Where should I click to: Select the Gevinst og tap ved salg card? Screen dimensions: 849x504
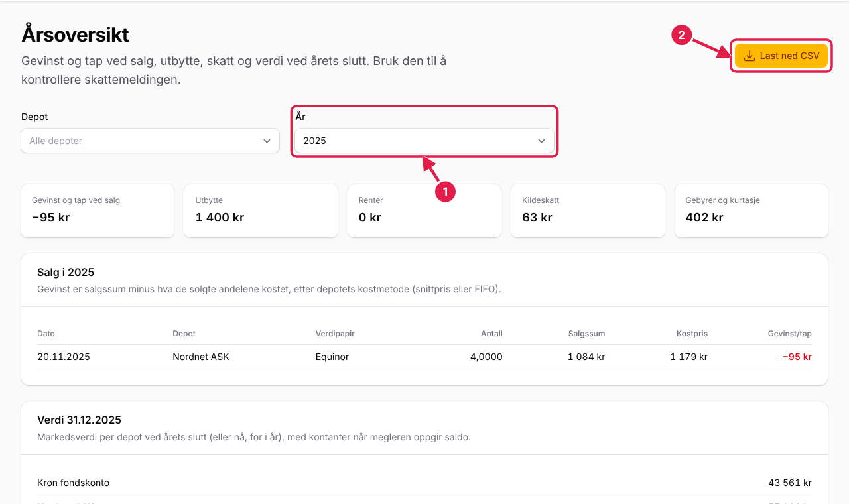tap(98, 211)
